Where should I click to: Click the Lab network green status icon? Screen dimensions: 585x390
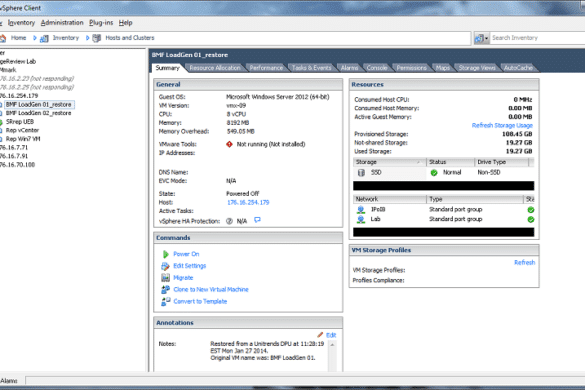click(x=531, y=219)
